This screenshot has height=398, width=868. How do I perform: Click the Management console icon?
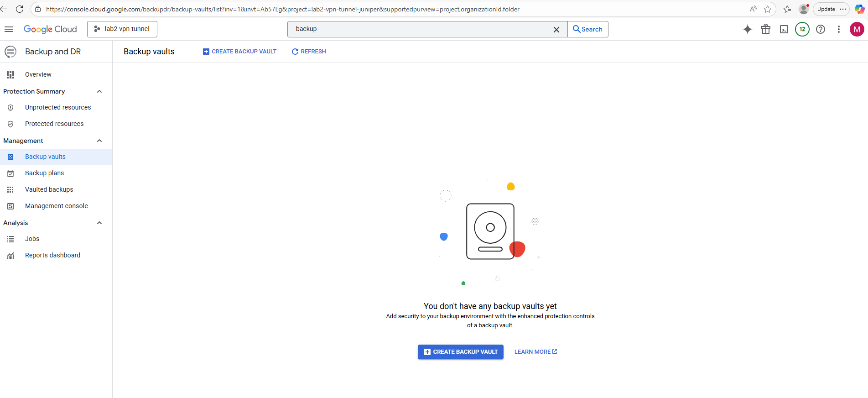10,206
